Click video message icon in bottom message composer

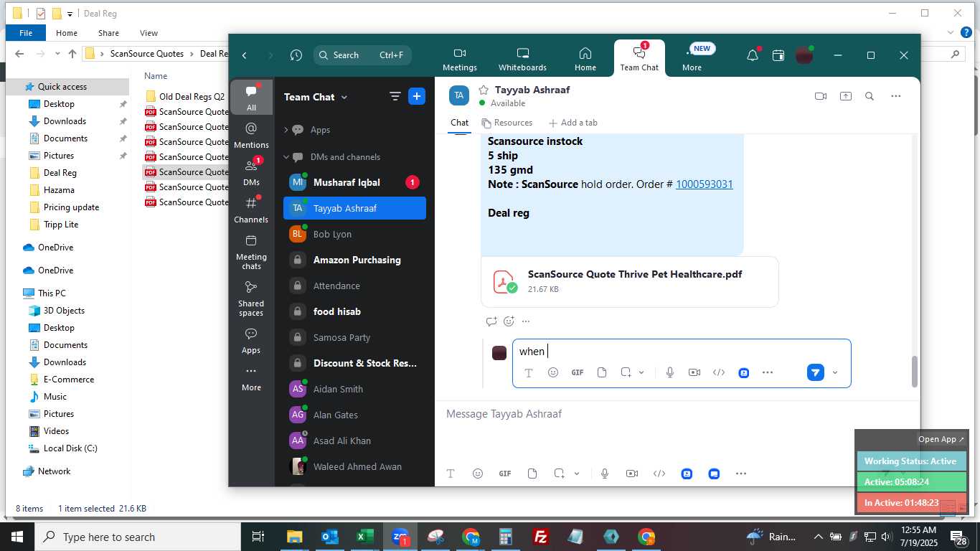coord(632,474)
